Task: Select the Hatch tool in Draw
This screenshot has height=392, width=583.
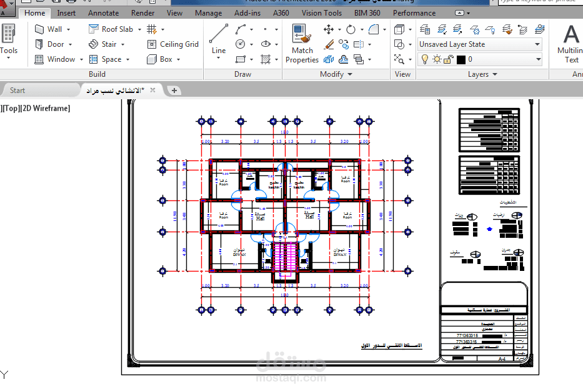Action: (266, 59)
